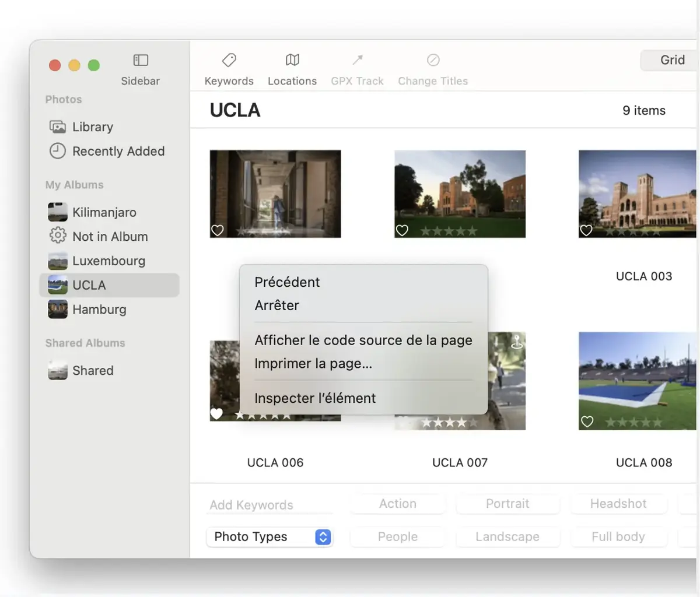Toggle favorite heart on UCLA 008 photo
Screen dimensions: 700x597
[587, 422]
